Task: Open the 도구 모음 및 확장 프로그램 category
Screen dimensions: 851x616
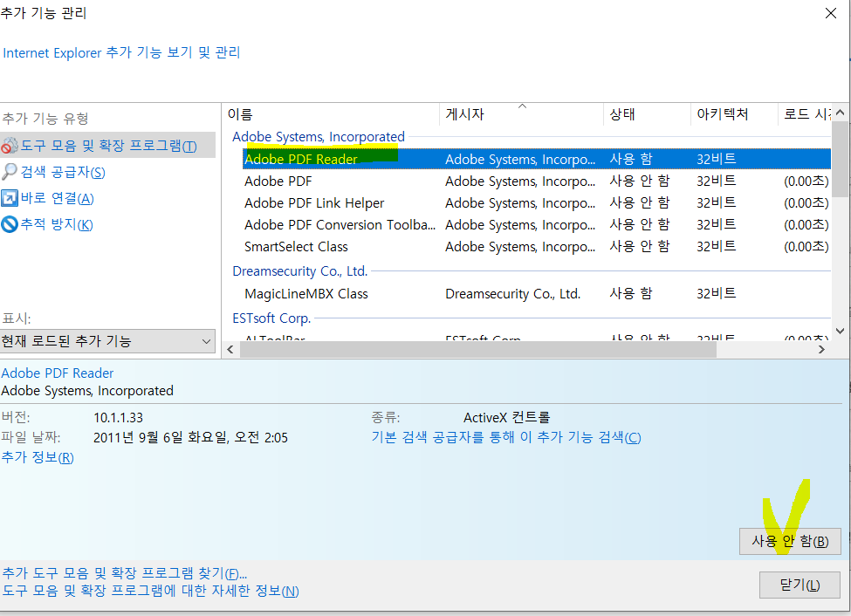Action: (108, 146)
